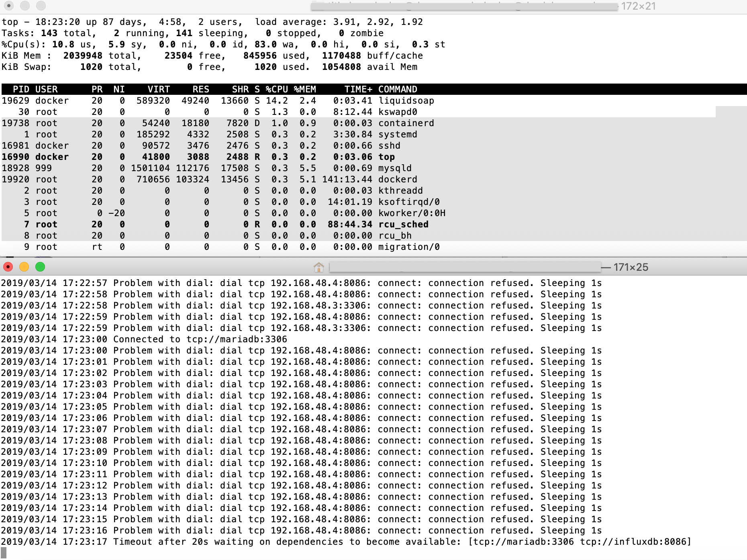
Task: Click the cursor block in the lower terminal
Action: [x=4, y=553]
